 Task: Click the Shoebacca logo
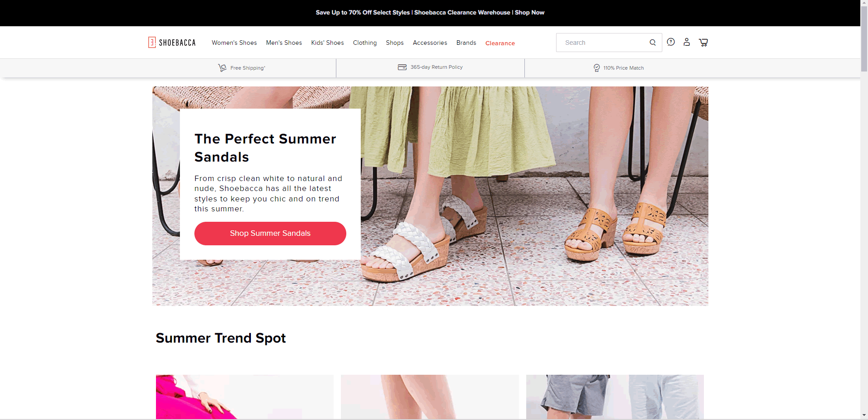point(172,43)
